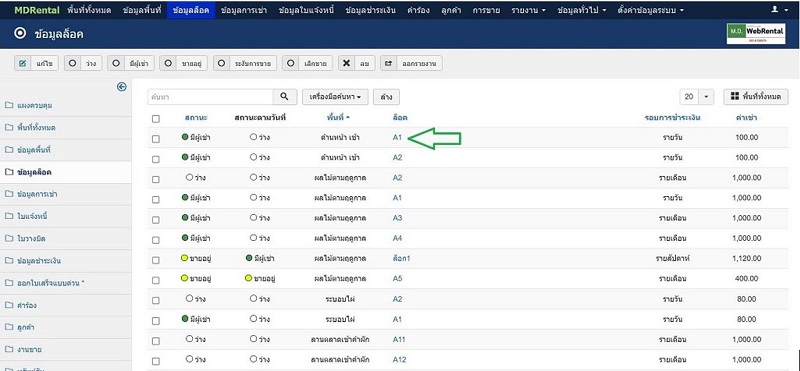Click the magnifier search icon
Screen dimensions: 800x371
(285, 96)
